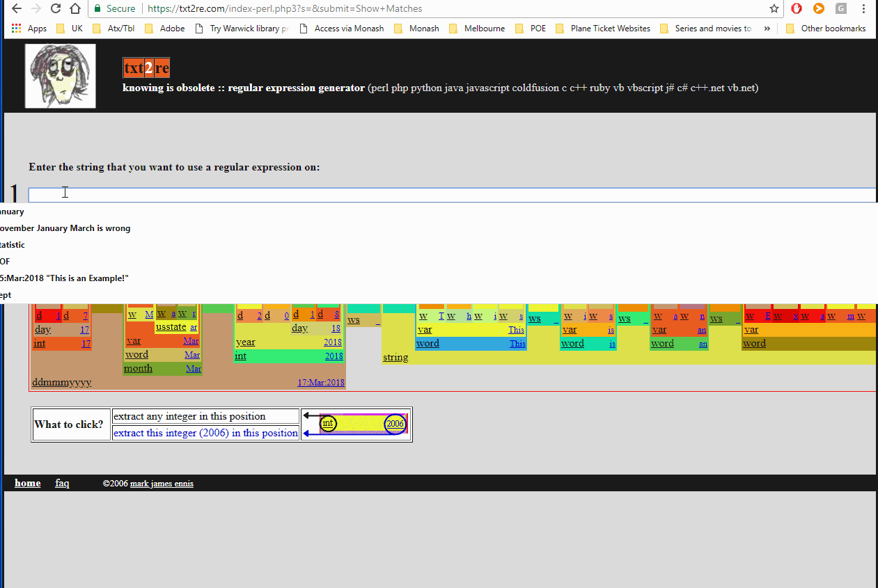Image resolution: width=878 pixels, height=588 pixels.
Task: Click the home link in the footer
Action: [x=27, y=482]
